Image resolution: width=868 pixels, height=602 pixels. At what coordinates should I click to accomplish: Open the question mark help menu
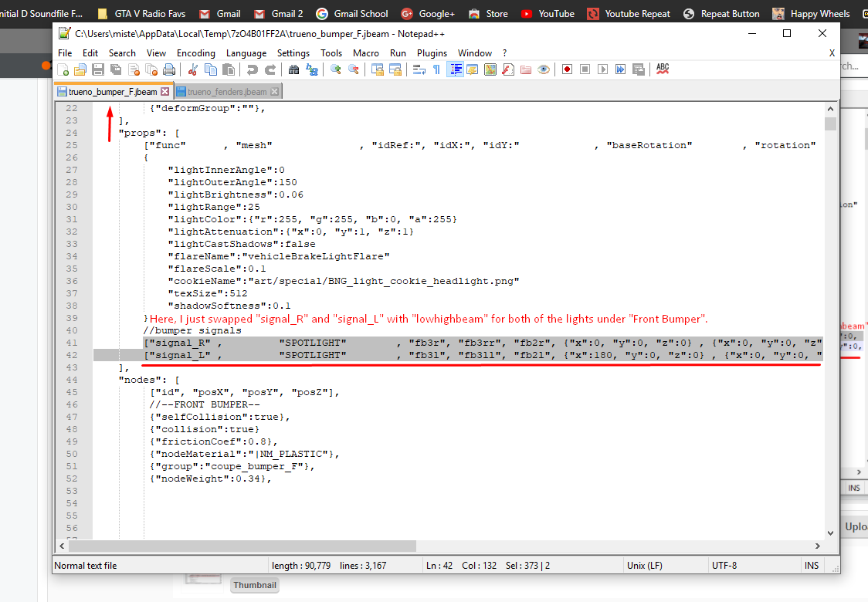(504, 53)
